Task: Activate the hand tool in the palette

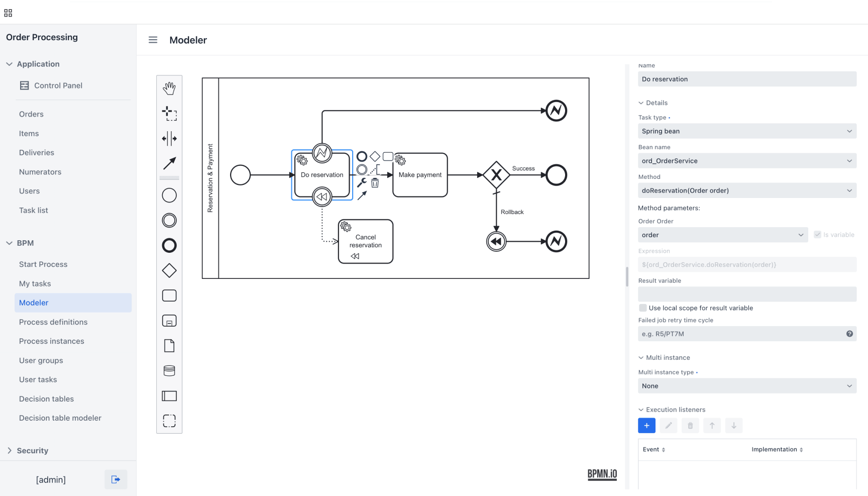Action: [169, 88]
